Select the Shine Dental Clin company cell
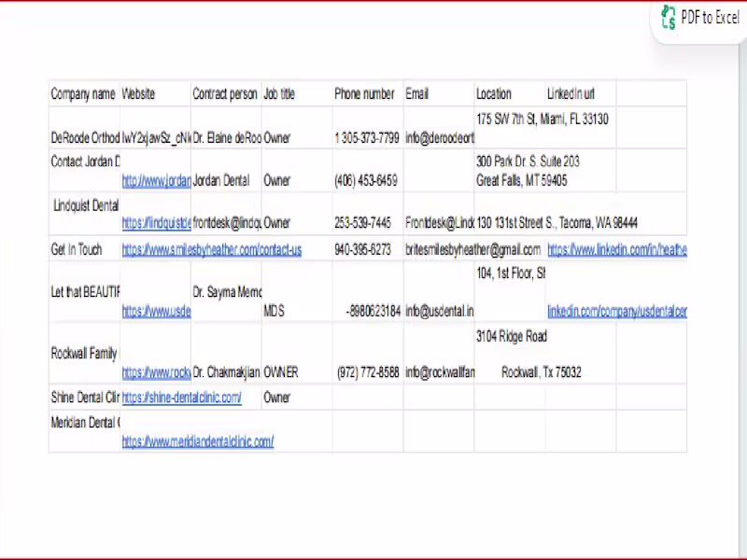This screenshot has width=747, height=560. point(84,398)
